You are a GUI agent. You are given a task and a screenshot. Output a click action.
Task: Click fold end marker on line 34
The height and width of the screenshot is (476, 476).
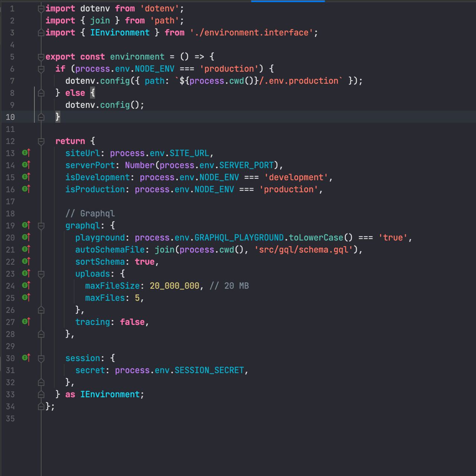[x=41, y=406]
